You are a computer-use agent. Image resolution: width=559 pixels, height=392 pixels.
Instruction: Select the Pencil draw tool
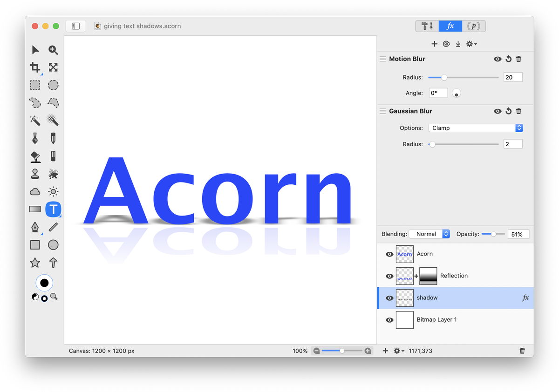point(53,138)
